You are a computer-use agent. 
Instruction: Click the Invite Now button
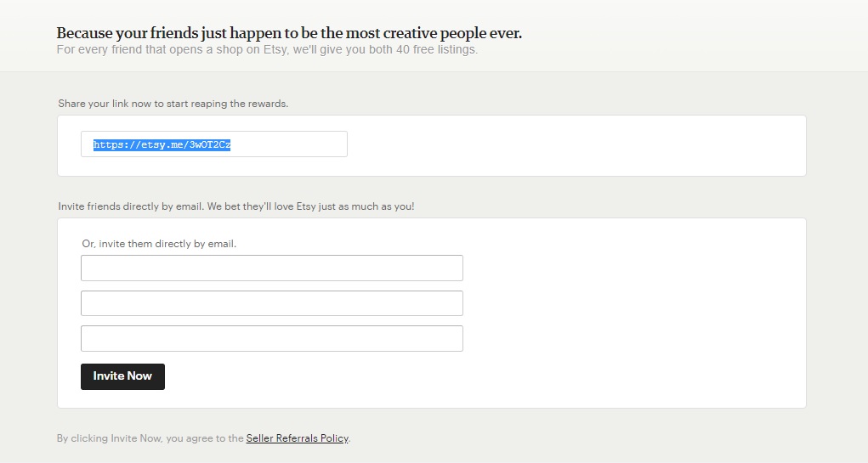point(123,376)
